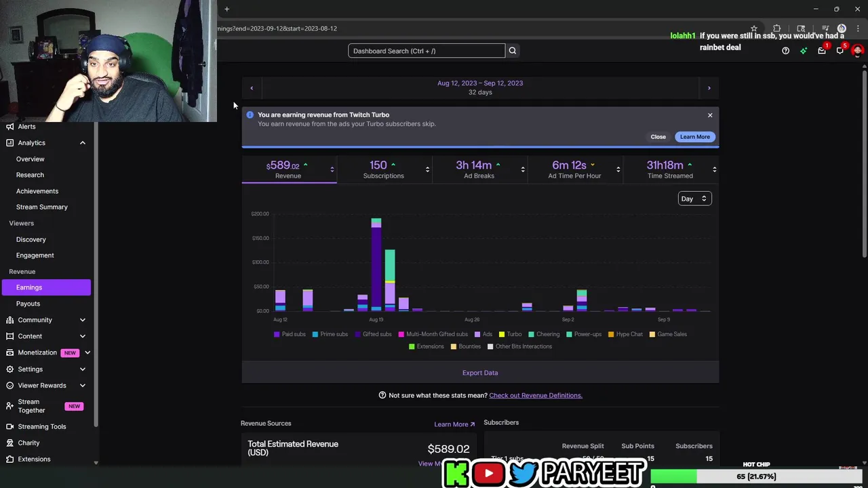This screenshot has height=488, width=868.
Task: Open the dashboard profile avatar menu
Action: tap(858, 51)
